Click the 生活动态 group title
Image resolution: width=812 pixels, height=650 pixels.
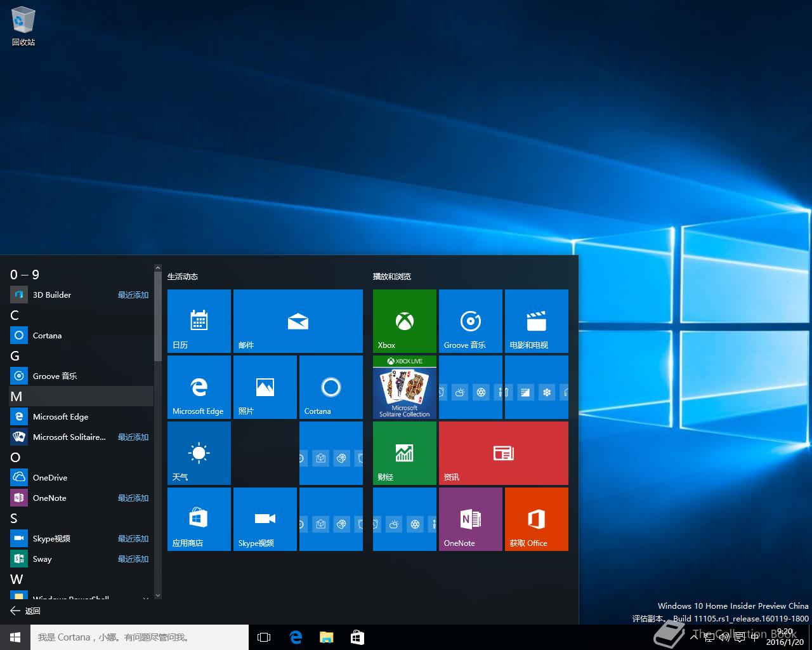coord(183,277)
